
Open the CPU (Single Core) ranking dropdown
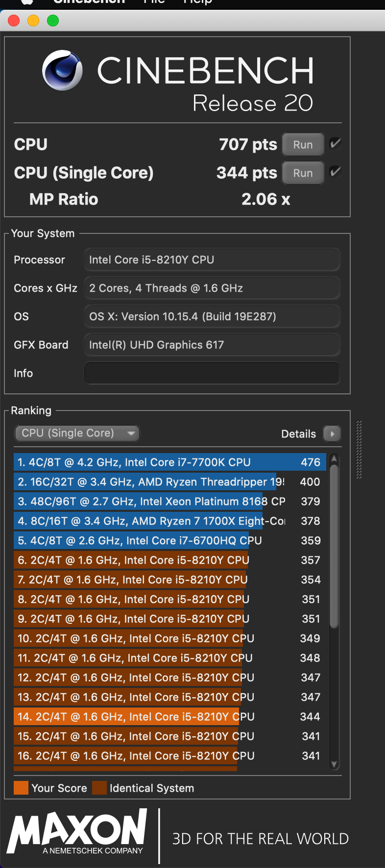[77, 433]
